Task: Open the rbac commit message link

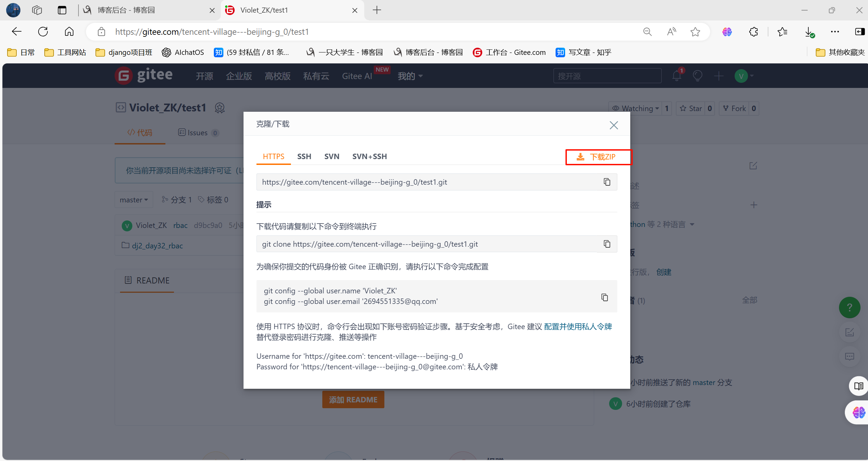Action: coord(180,225)
